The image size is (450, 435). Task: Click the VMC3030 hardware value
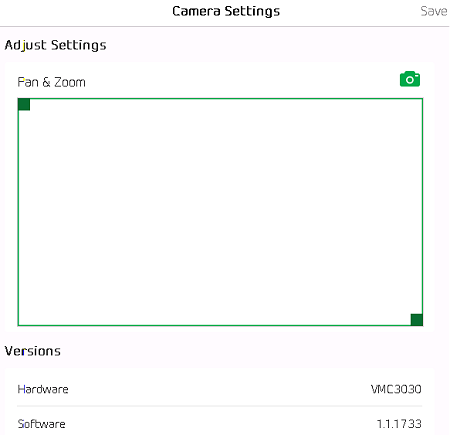396,389
